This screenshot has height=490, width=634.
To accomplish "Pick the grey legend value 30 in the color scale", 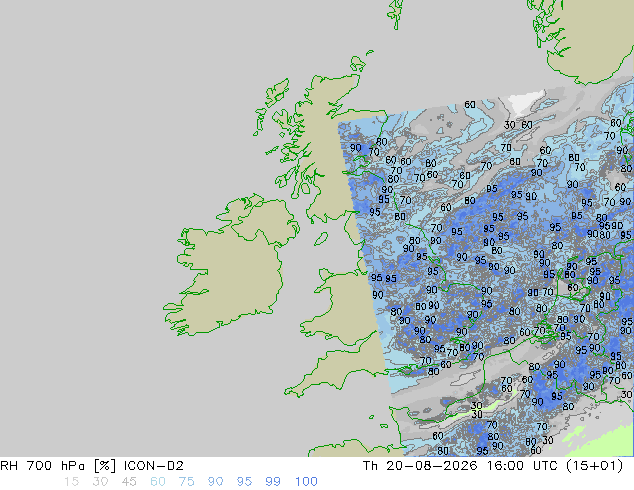I will (x=100, y=482).
